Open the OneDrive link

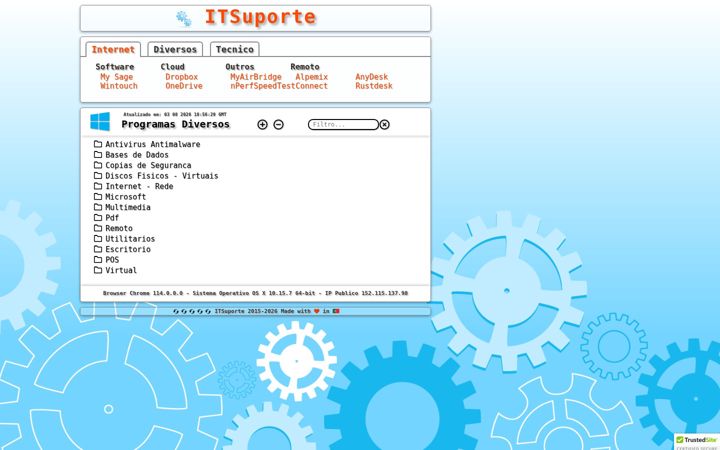[184, 86]
